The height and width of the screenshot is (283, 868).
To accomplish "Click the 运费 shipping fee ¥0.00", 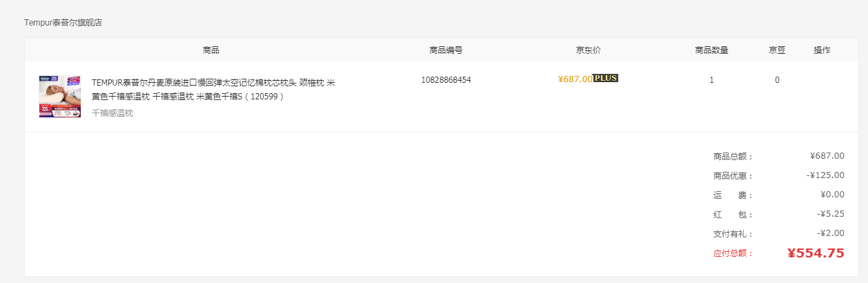I will point(832,195).
